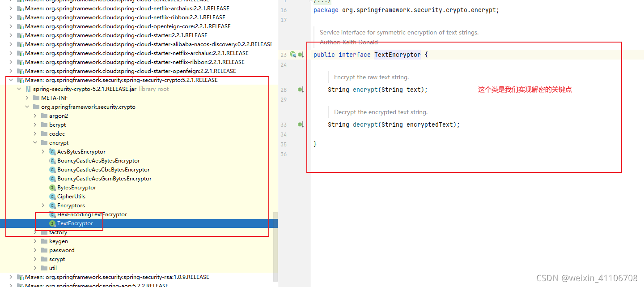Click the HexEncodingTextEncryptor class icon
The width and height of the screenshot is (644, 287).
pyautogui.click(x=52, y=214)
